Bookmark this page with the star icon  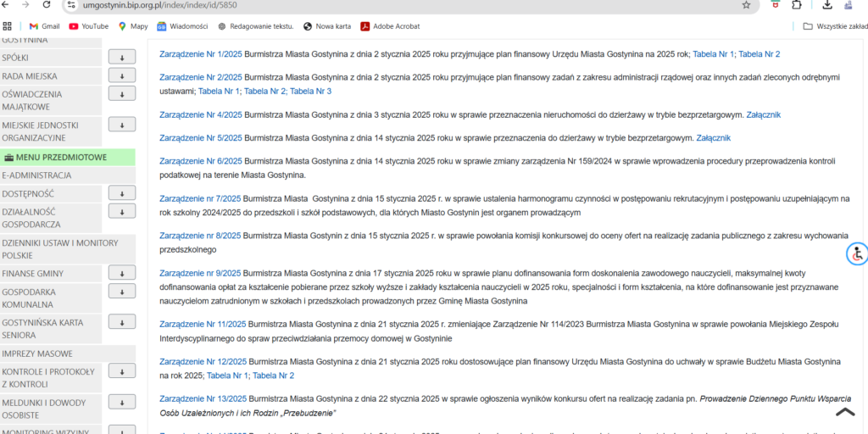[746, 5]
